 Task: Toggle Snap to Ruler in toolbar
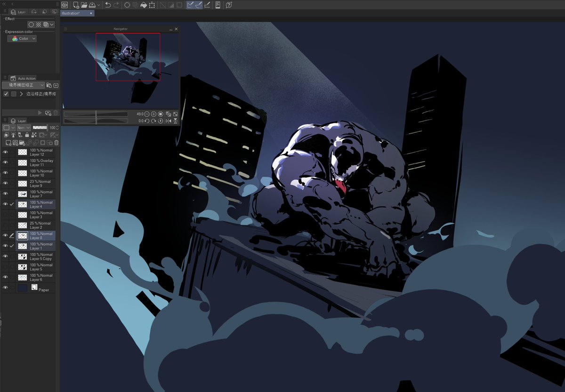190,5
